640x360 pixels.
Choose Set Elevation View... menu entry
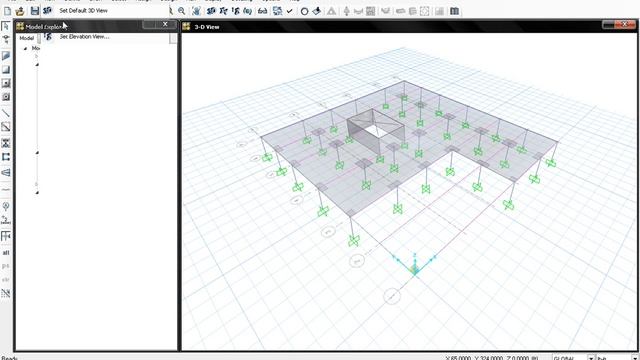coord(84,37)
